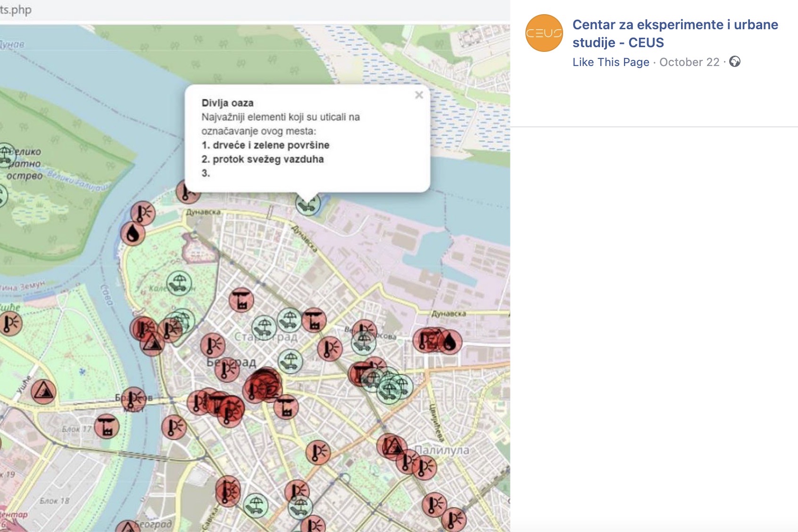Image resolution: width=798 pixels, height=532 pixels.
Task: Close the Divlja oaza popup
Action: click(x=419, y=95)
